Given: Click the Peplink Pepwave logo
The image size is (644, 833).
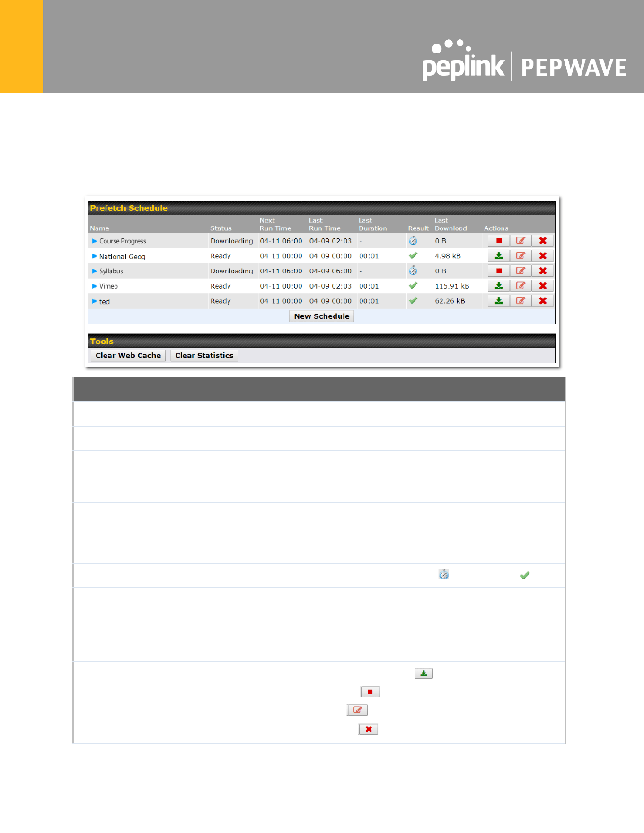Looking at the screenshot, I should (524, 61).
